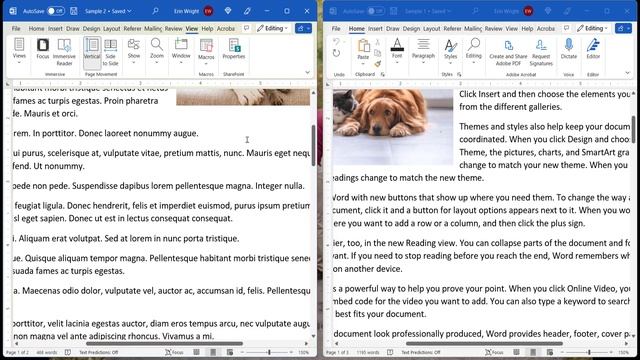This screenshot has height=360, width=640.
Task: Click blue Share button in Sample 2
Action: coord(303,28)
